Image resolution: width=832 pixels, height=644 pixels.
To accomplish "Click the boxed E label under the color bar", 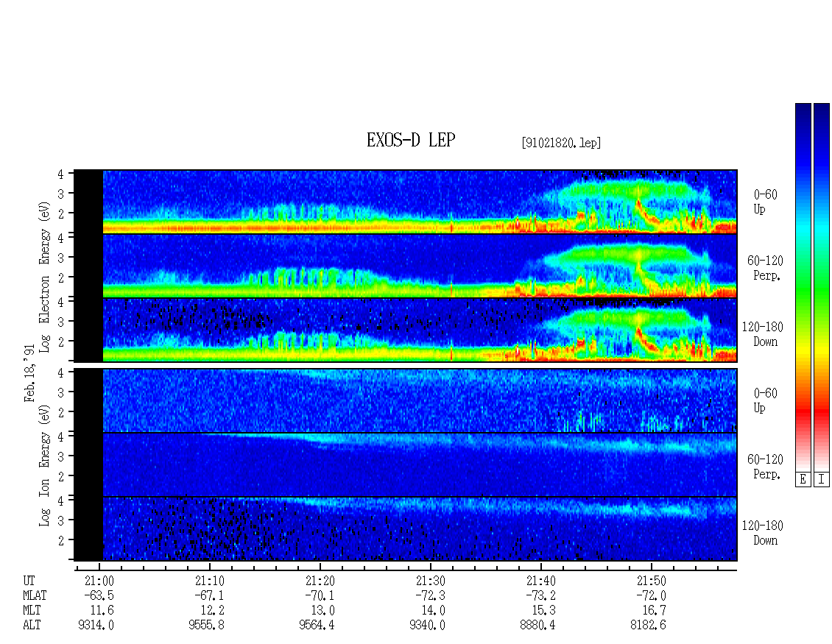I will click(x=803, y=480).
